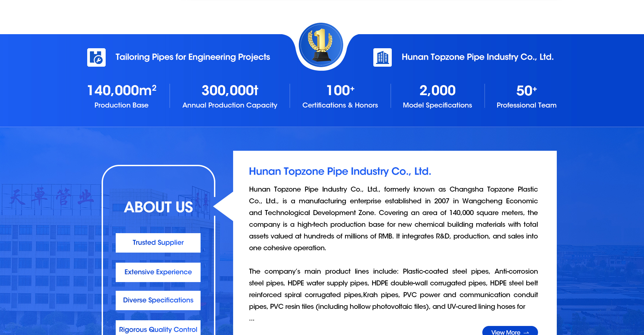Screen dimensions: 644x335
Task: Click the 50+ Professional Team stat
Action: 526,96
